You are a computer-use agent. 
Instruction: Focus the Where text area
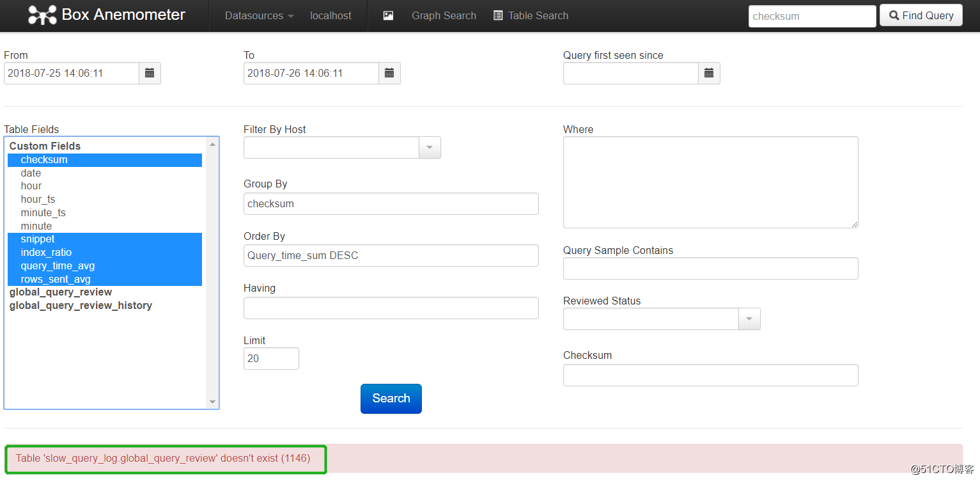pyautogui.click(x=711, y=182)
